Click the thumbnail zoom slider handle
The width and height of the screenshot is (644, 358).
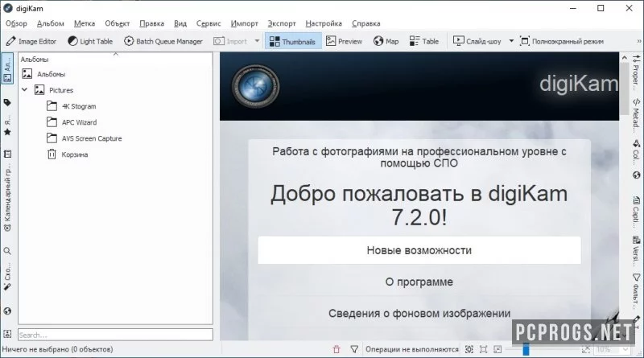pyautogui.click(x=526, y=349)
